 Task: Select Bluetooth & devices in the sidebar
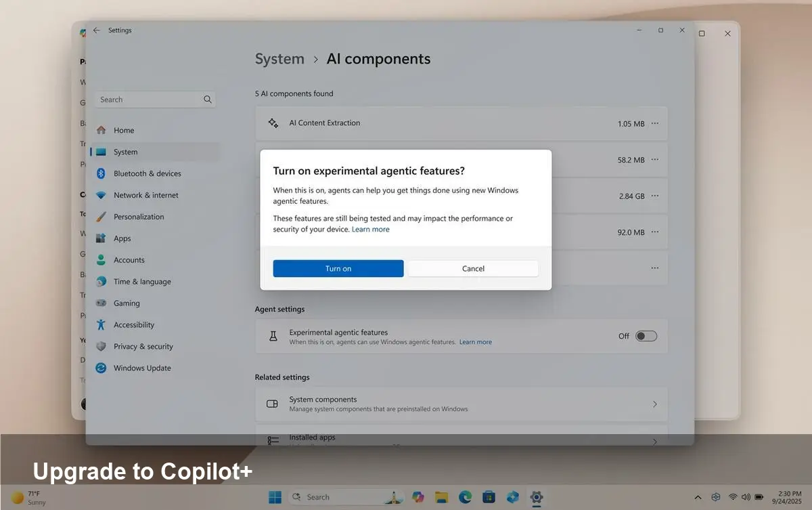tap(147, 173)
